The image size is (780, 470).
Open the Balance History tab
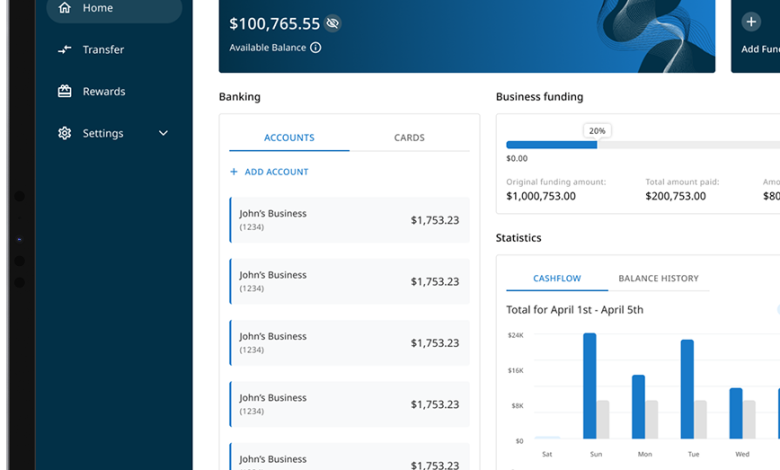(658, 278)
